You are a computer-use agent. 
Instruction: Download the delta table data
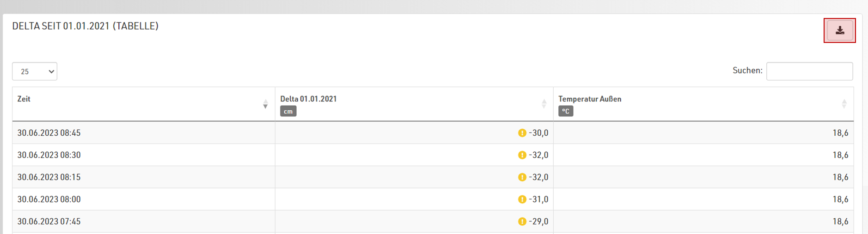point(840,30)
